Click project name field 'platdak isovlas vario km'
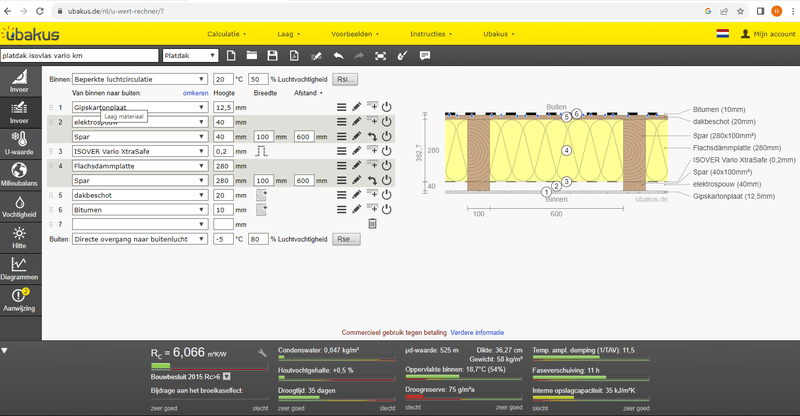Image resolution: width=800 pixels, height=416 pixels. pos(80,56)
